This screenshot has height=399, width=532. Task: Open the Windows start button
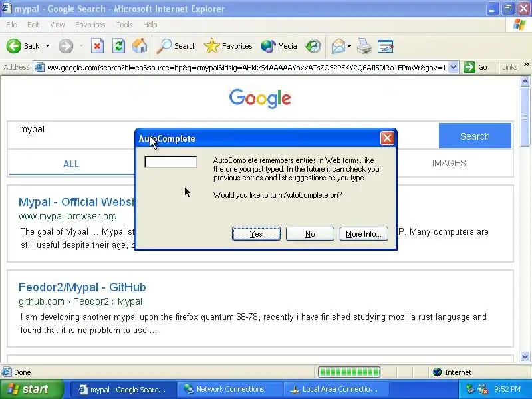pyautogui.click(x=31, y=389)
